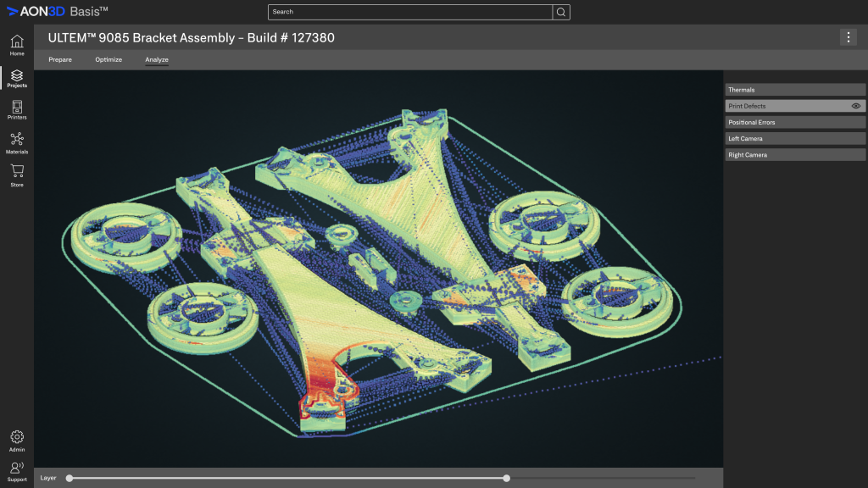Viewport: 868px width, 488px height.
Task: Open the Store from the sidebar
Action: (16, 174)
